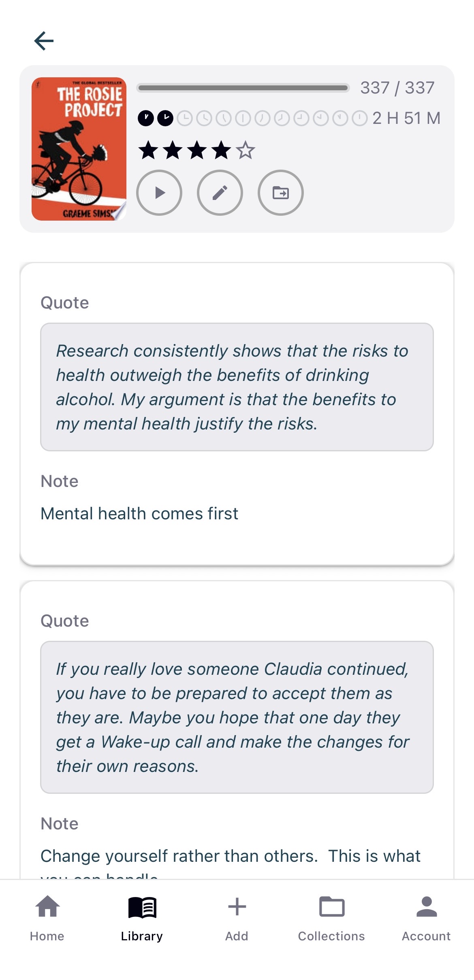474x980 pixels.
Task: Click the reading progress bar
Action: (243, 88)
